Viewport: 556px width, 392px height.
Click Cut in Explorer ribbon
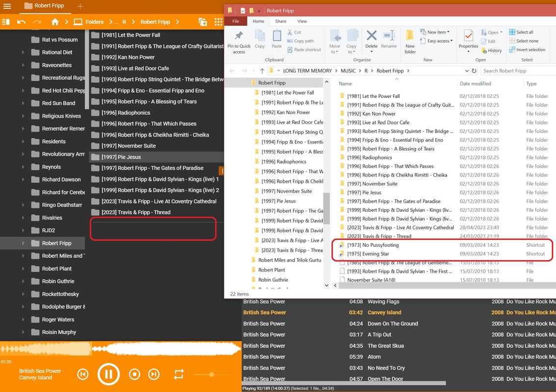294,32
